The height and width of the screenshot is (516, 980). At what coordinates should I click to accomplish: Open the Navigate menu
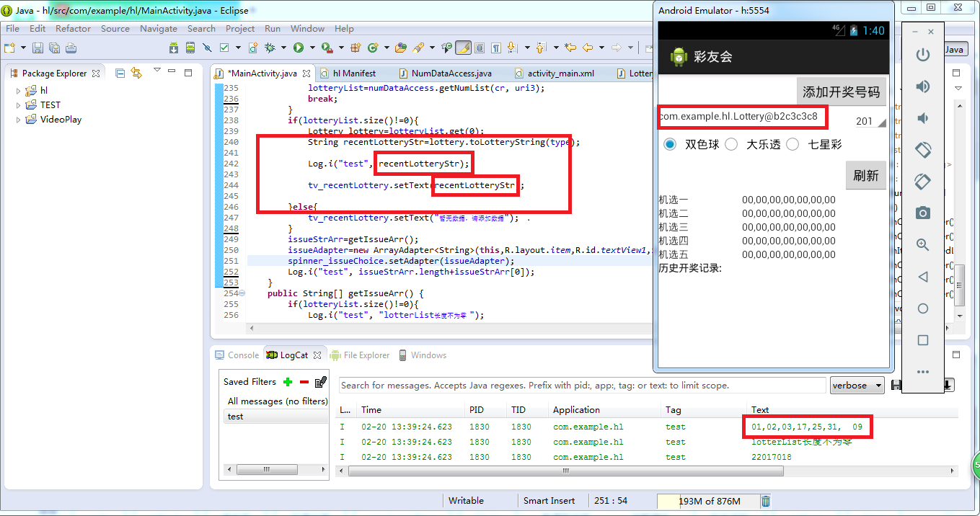coord(159,29)
